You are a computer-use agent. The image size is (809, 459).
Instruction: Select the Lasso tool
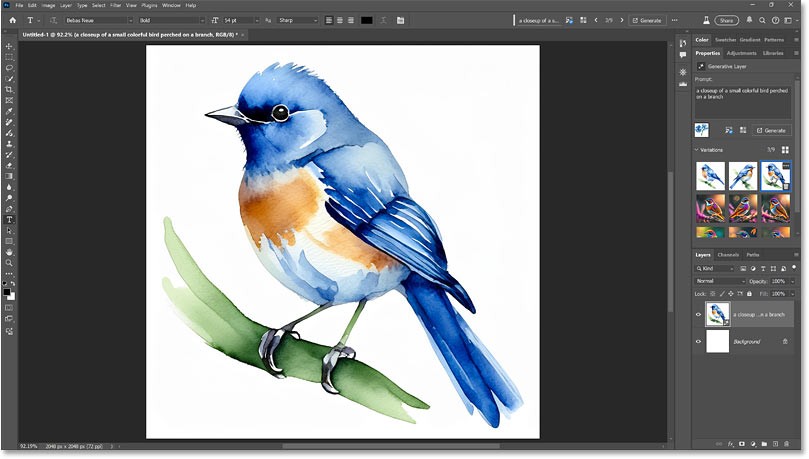click(10, 68)
